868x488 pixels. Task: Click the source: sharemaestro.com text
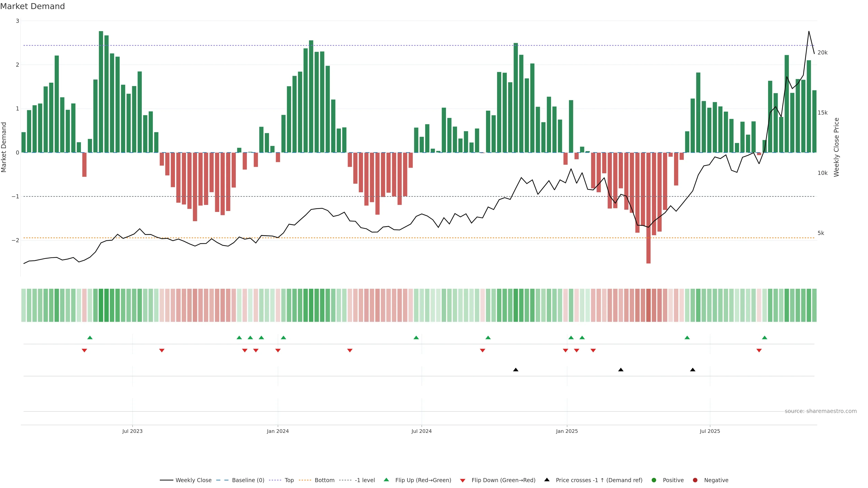tap(821, 411)
